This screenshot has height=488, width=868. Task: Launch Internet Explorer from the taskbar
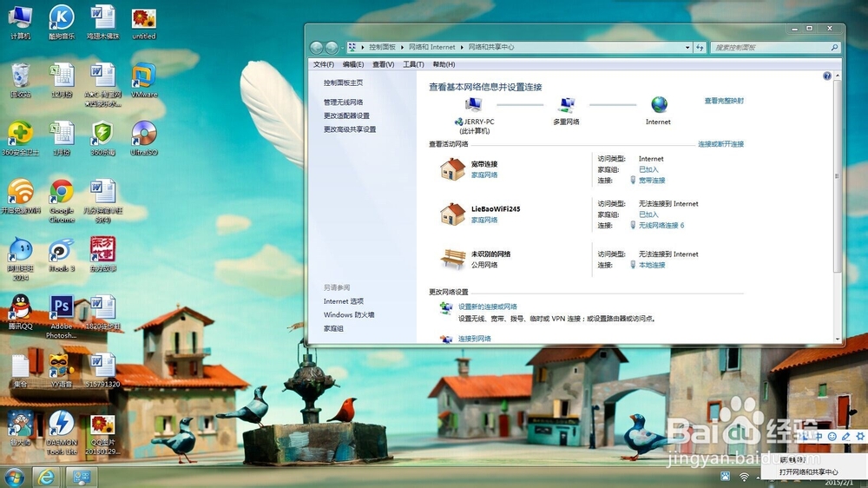coord(46,477)
